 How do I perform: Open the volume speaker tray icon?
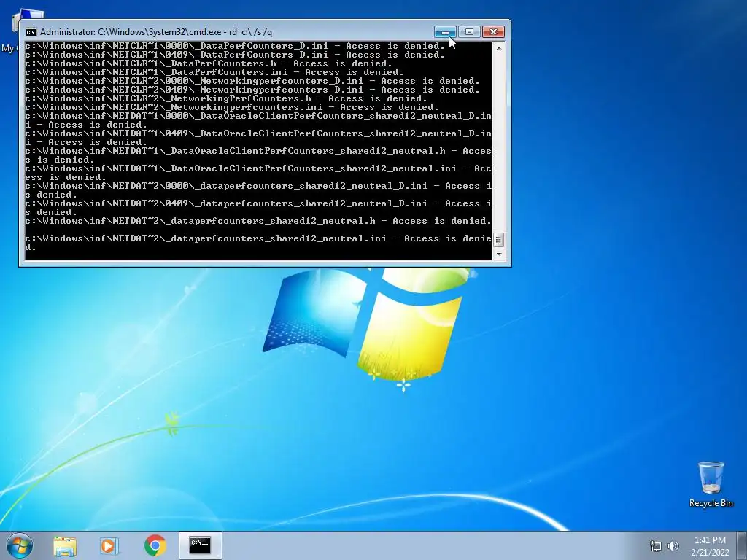pos(673,546)
